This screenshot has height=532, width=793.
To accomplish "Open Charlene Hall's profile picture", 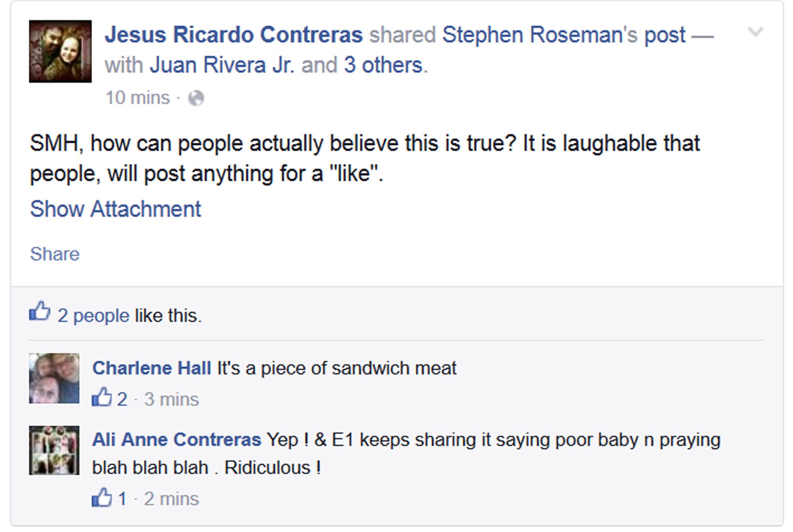I will click(x=54, y=378).
